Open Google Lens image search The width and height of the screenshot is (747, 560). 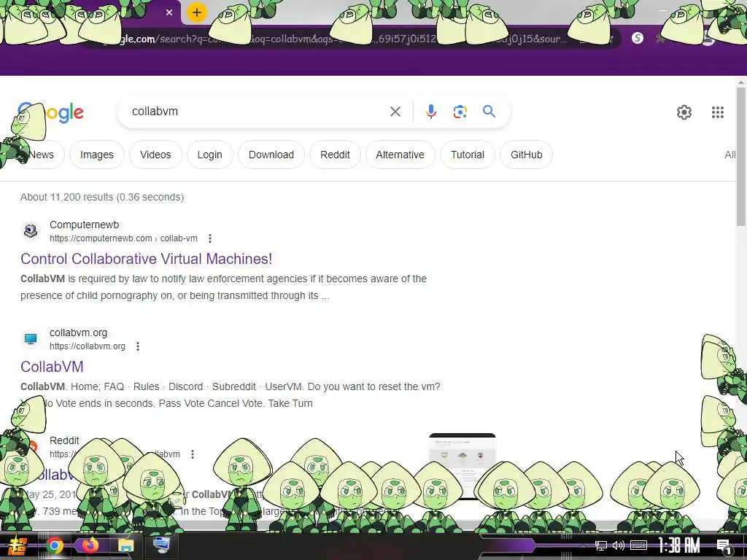(x=460, y=112)
